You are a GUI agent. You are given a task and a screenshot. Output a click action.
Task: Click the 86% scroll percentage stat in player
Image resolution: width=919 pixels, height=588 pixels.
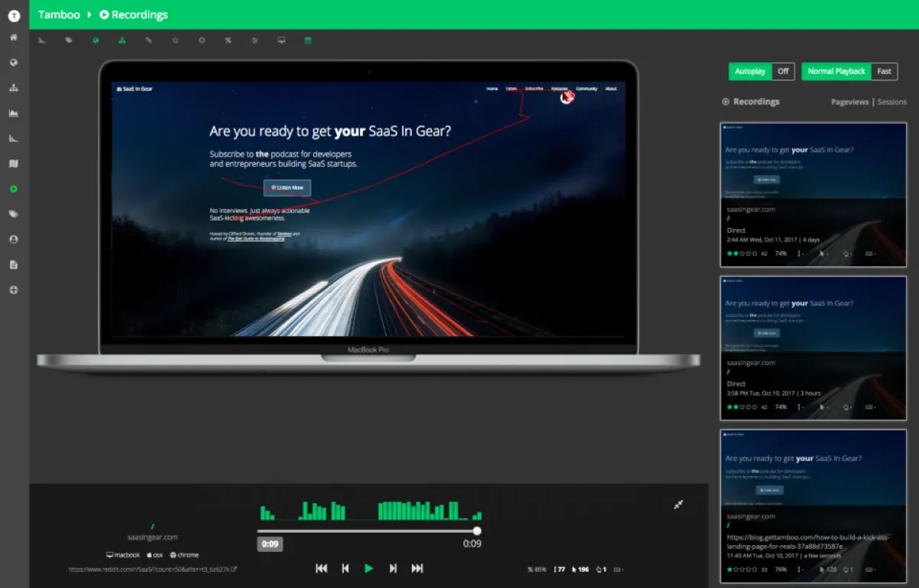537,569
